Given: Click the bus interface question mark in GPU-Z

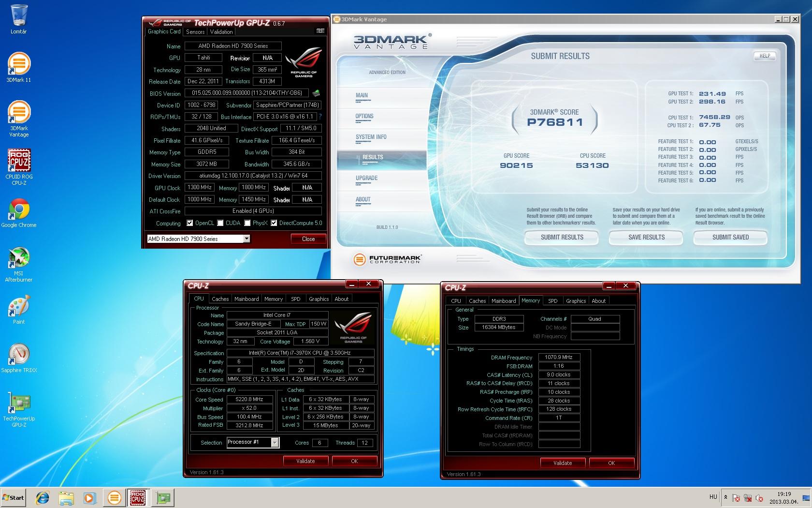Looking at the screenshot, I should pyautogui.click(x=320, y=117).
